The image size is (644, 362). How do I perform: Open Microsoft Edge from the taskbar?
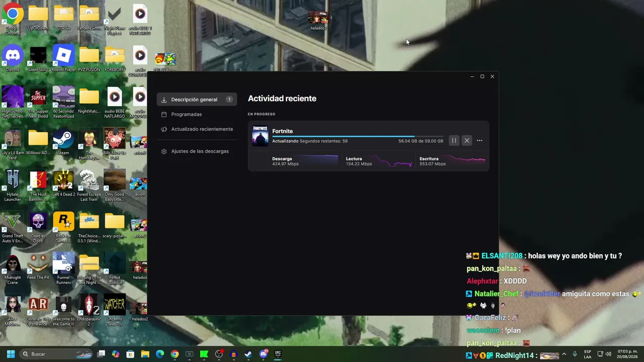pos(160,354)
